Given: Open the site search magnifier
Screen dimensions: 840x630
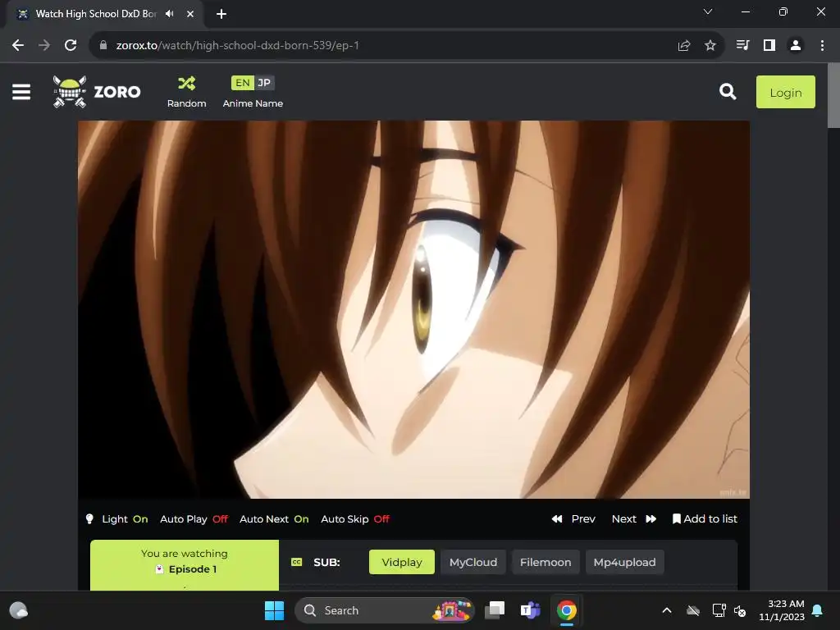Looking at the screenshot, I should tap(728, 92).
